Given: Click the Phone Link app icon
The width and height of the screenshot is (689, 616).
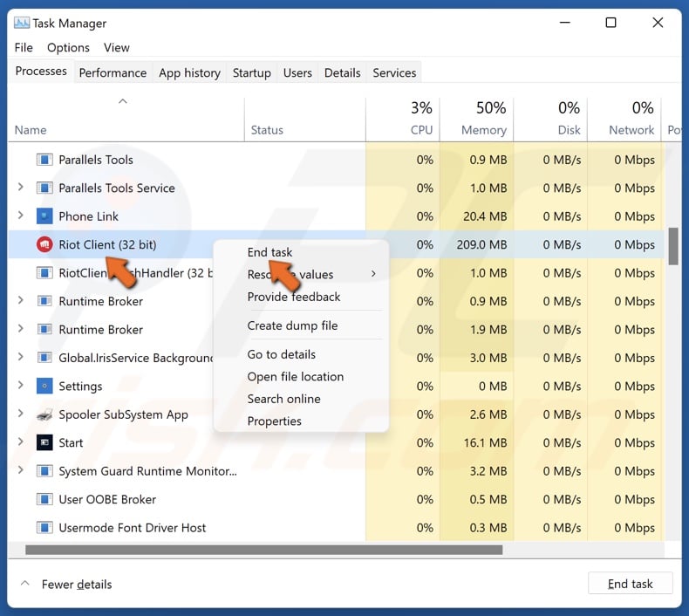Looking at the screenshot, I should coord(44,216).
